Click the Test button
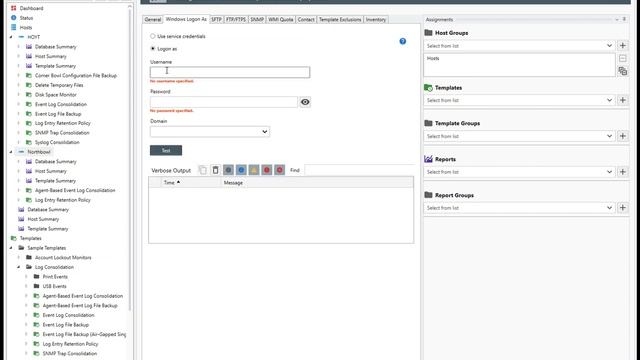Screen dimensions: 640x360 pyautogui.click(x=166, y=150)
